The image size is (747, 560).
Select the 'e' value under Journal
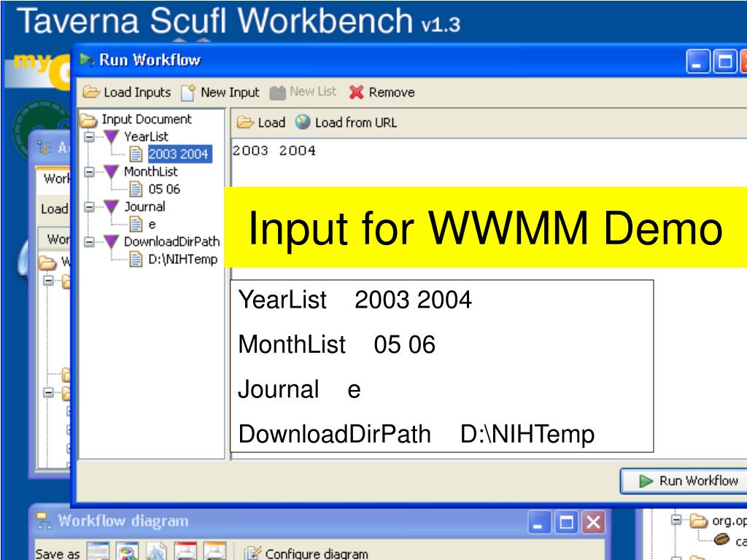pos(152,225)
